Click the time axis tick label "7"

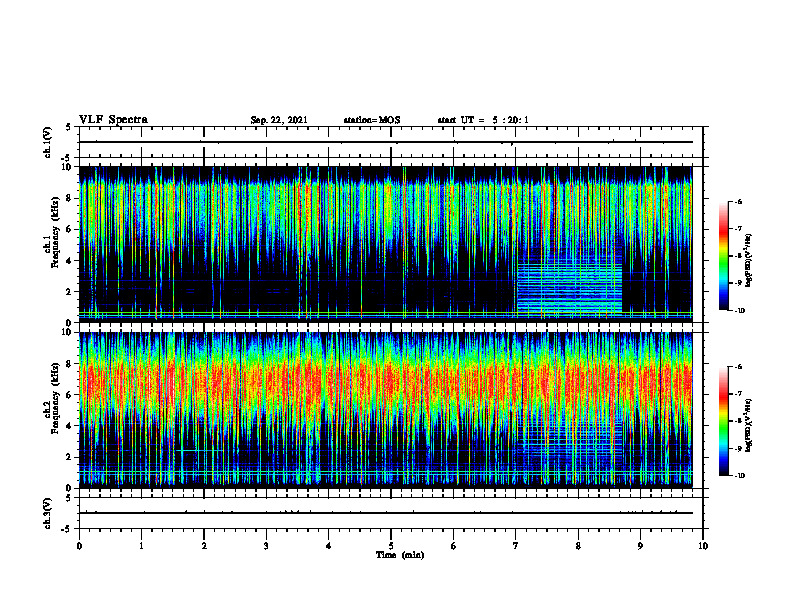click(x=516, y=546)
